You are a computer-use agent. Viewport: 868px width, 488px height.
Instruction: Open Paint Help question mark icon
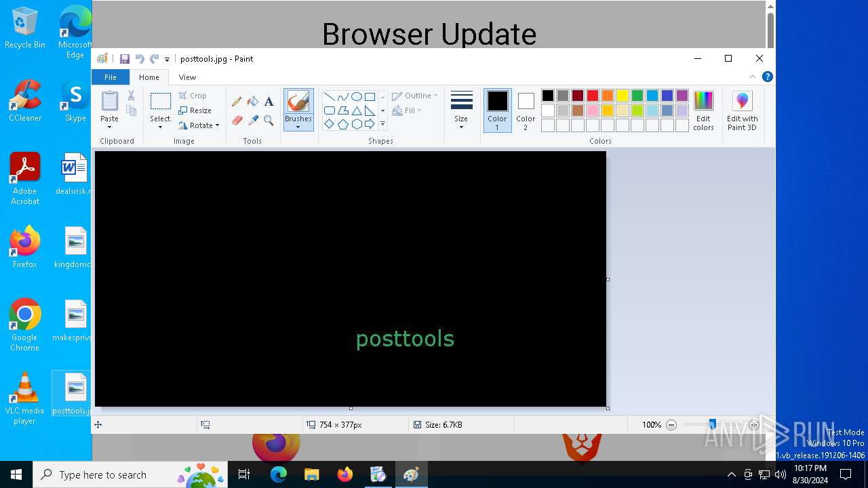pos(767,77)
